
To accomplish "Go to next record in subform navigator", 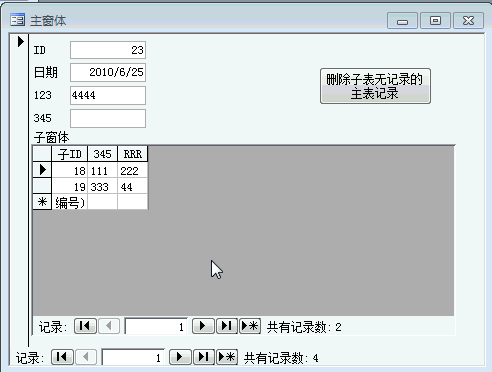I will 203,326.
